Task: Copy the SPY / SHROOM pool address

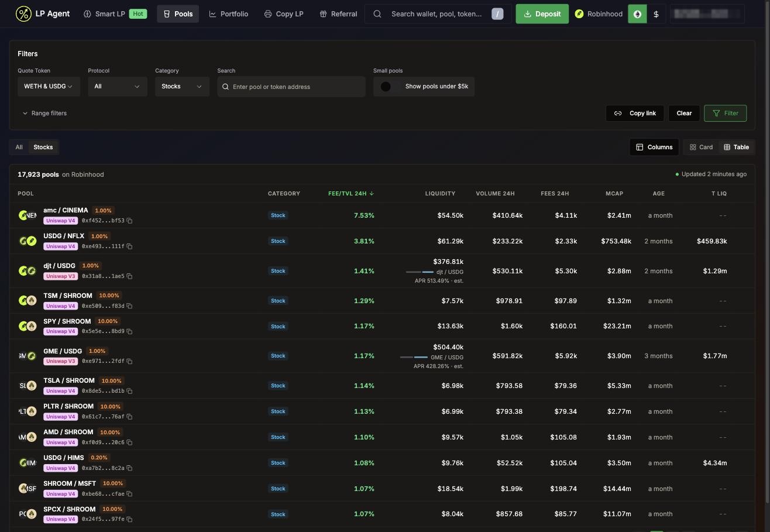Action: point(129,331)
